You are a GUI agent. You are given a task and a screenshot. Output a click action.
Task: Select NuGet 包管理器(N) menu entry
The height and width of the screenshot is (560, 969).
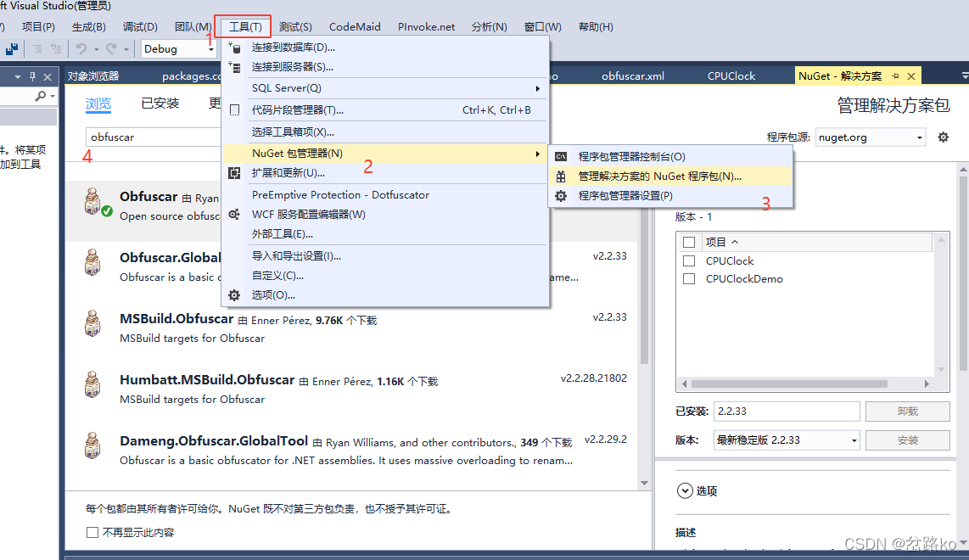385,154
